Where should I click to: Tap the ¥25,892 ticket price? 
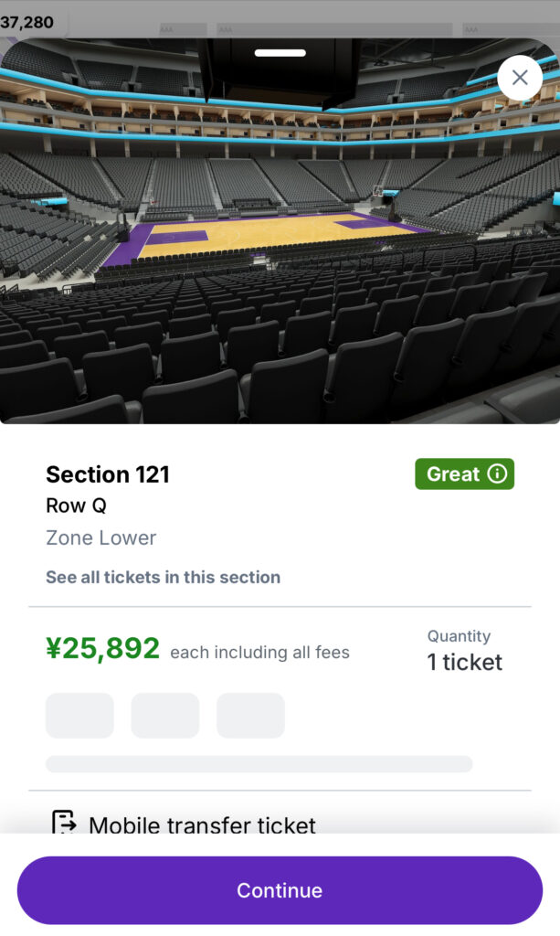pos(102,649)
